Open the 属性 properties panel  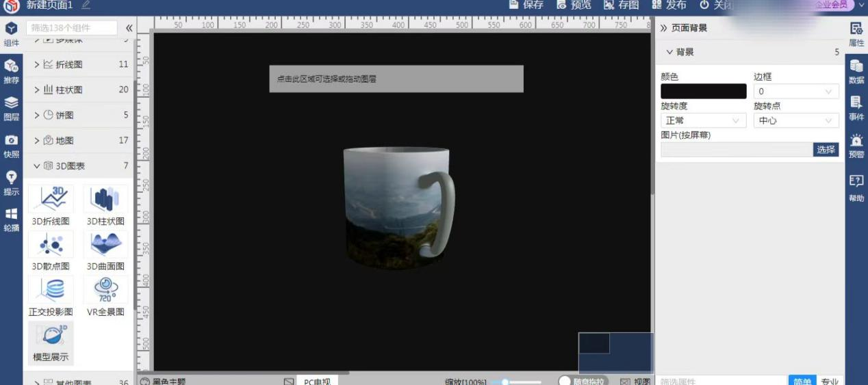pos(856,34)
